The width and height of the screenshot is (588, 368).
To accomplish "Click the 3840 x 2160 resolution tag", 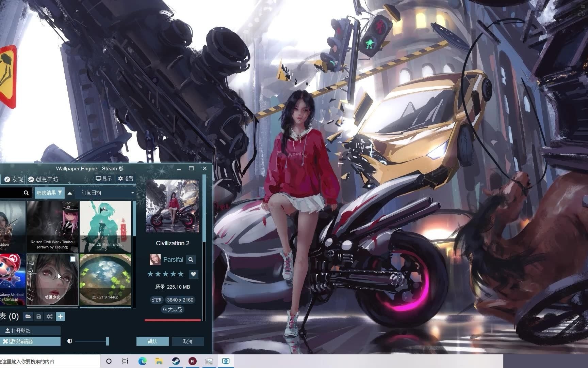I will click(180, 300).
